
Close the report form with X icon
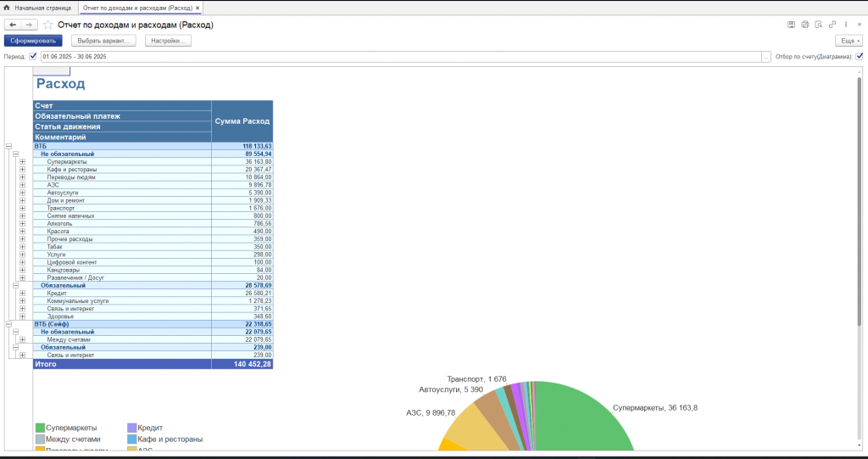(x=860, y=25)
